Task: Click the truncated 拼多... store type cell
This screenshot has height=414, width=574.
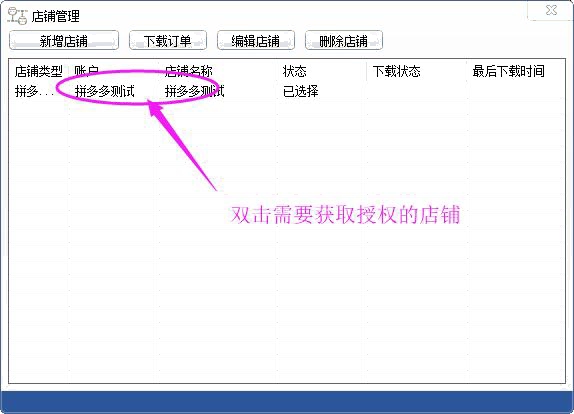Action: 34,91
